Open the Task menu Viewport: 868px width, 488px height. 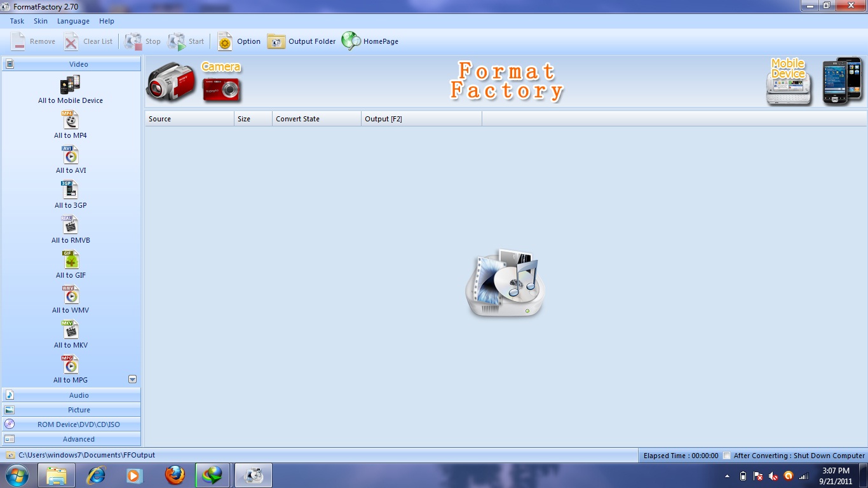[16, 21]
